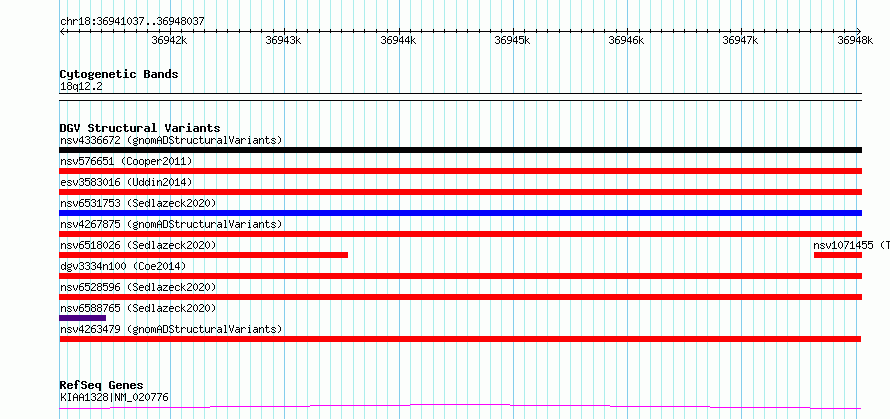Viewport: 890px width, 419px height.
Task: Open the KIAA1328|NM_020776 gene label
Action: (114, 397)
